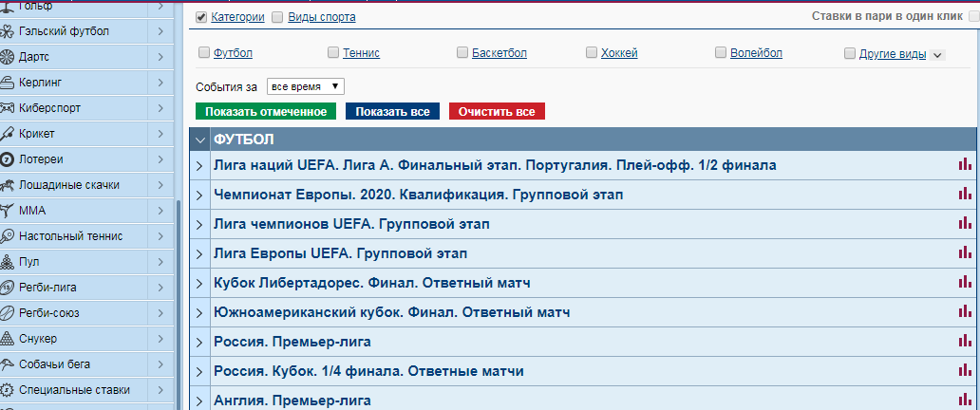Open Керлинг in the sports sidebar

pyautogui.click(x=40, y=83)
